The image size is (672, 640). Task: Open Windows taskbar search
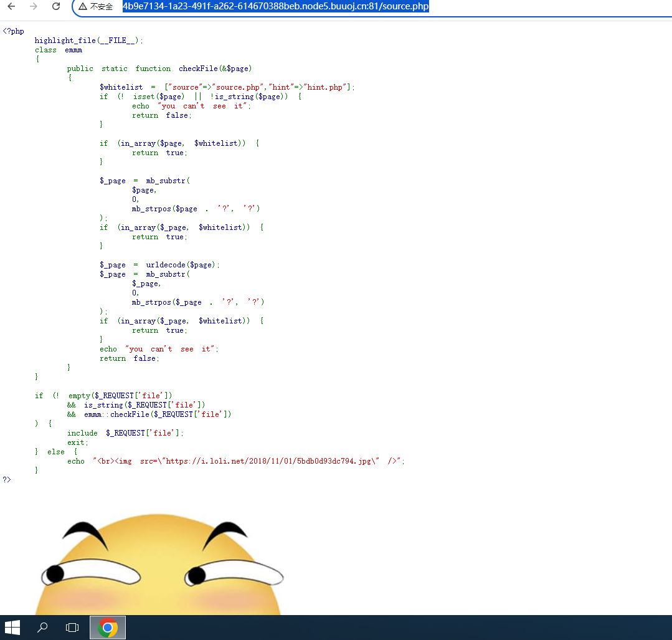(x=42, y=628)
